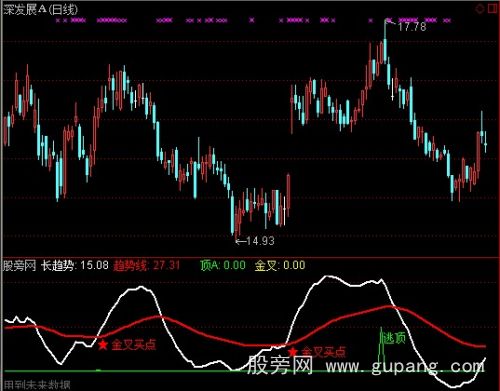Click the candlestick at the 17.78 peak
This screenshot has width=500, height=391.
[385, 42]
